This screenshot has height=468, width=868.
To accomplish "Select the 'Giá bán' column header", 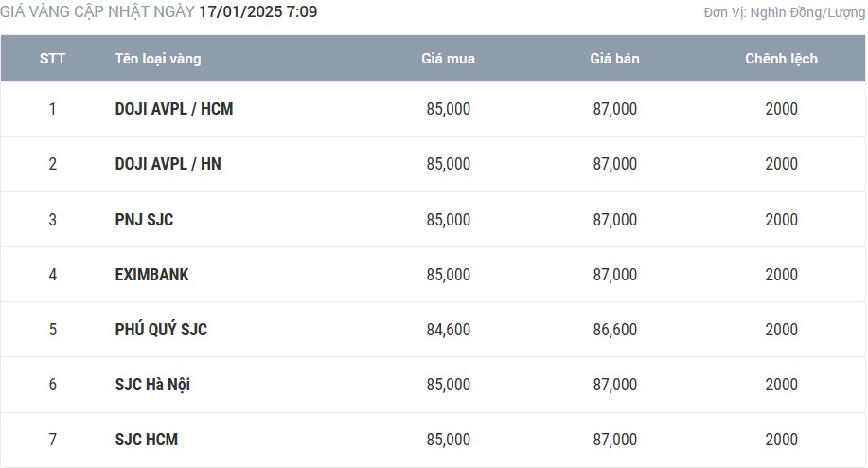I will coord(614,59).
